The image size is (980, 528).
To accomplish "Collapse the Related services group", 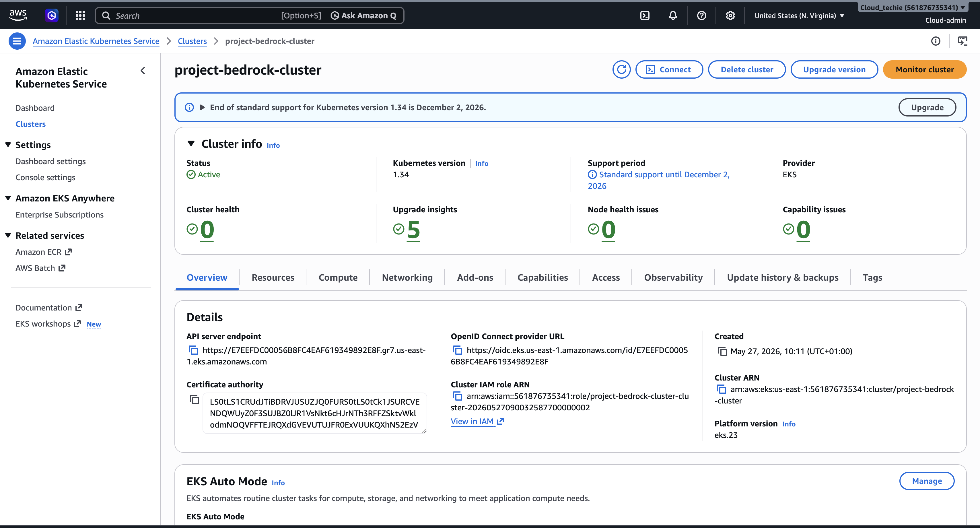I will (x=8, y=236).
